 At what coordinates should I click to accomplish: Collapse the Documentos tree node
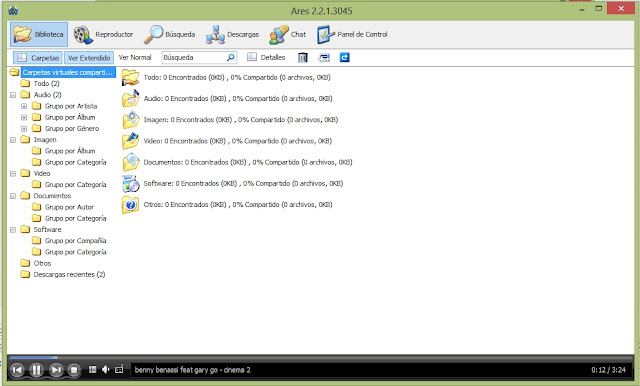click(13, 196)
